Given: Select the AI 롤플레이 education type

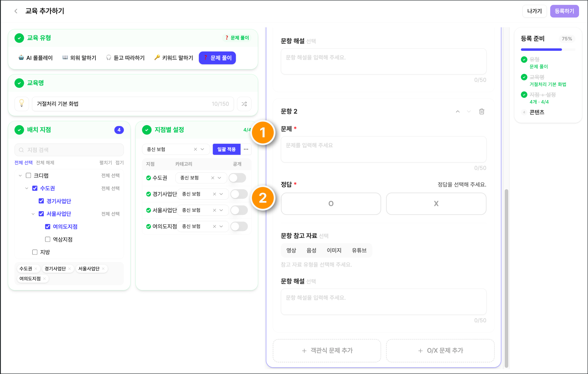Looking at the screenshot, I should pyautogui.click(x=36, y=58).
